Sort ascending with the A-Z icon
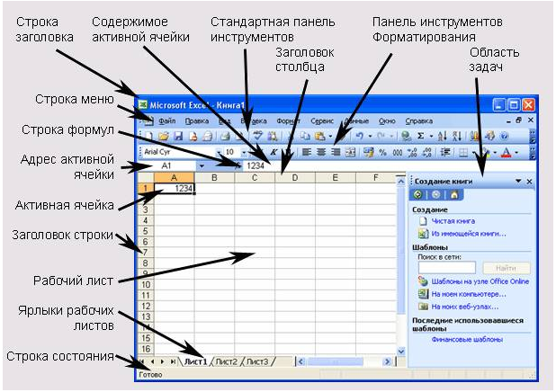 coord(442,136)
